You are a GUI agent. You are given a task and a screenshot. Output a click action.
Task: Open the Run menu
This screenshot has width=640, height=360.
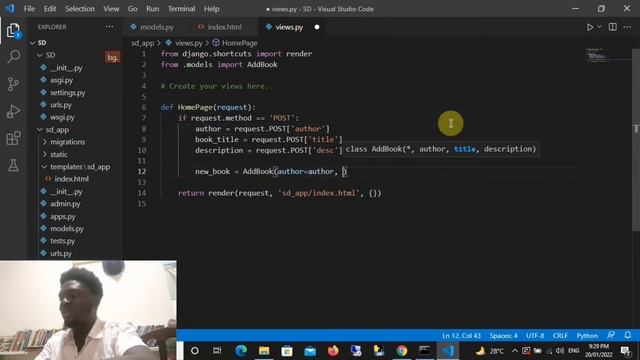[x=153, y=9]
